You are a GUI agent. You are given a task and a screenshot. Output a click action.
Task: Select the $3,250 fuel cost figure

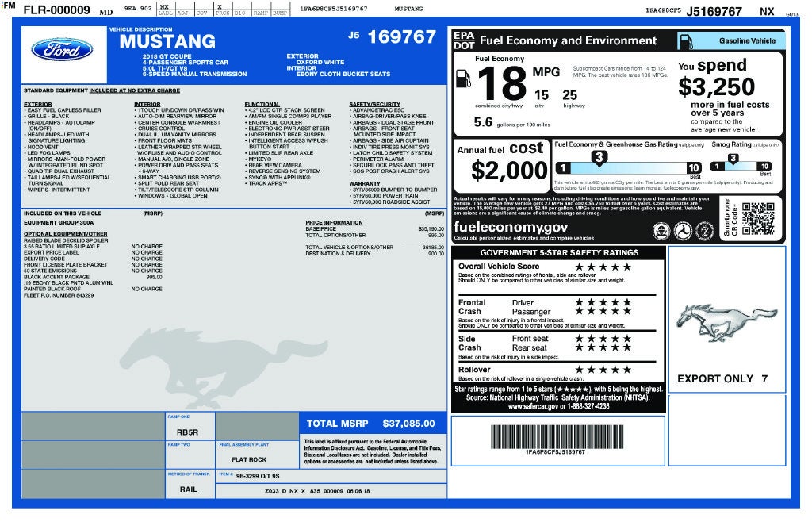(x=717, y=86)
